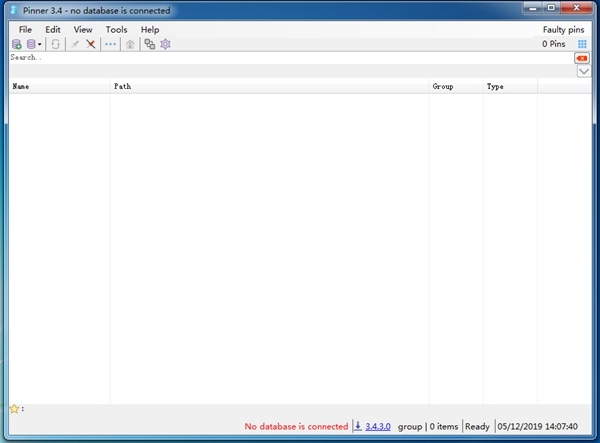
Task: Sort by the Name column header
Action: 60,86
